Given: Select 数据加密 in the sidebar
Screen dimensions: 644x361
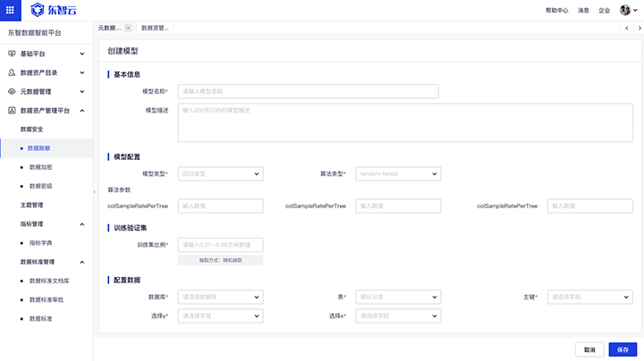Looking at the screenshot, I should (40, 167).
